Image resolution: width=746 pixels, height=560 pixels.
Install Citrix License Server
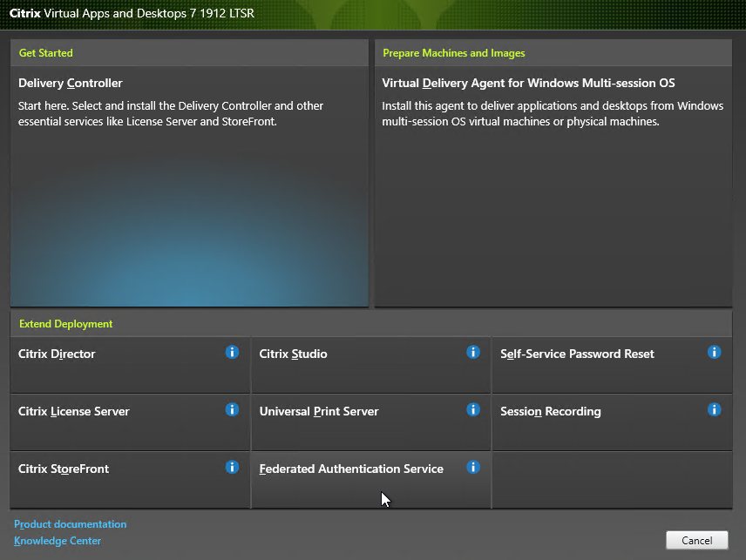[x=73, y=412]
